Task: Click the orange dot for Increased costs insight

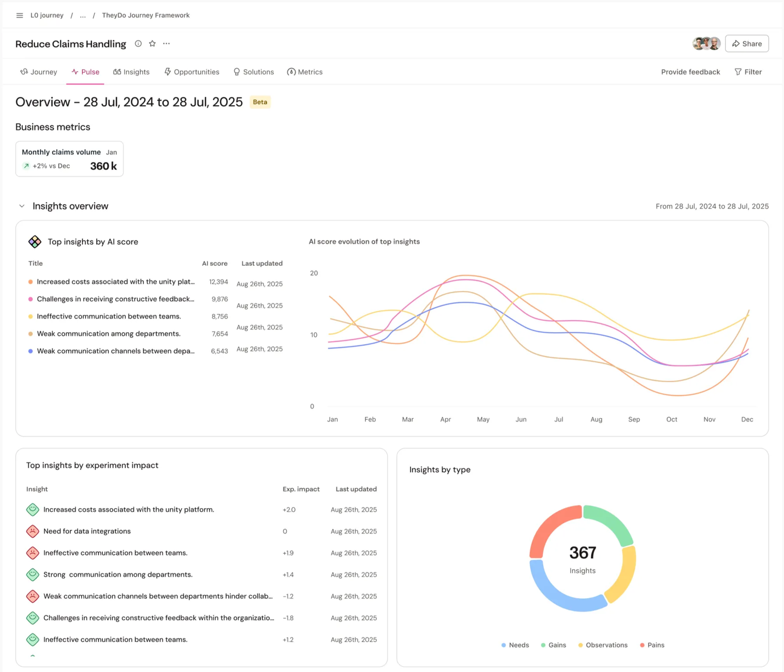Action: pyautogui.click(x=30, y=282)
